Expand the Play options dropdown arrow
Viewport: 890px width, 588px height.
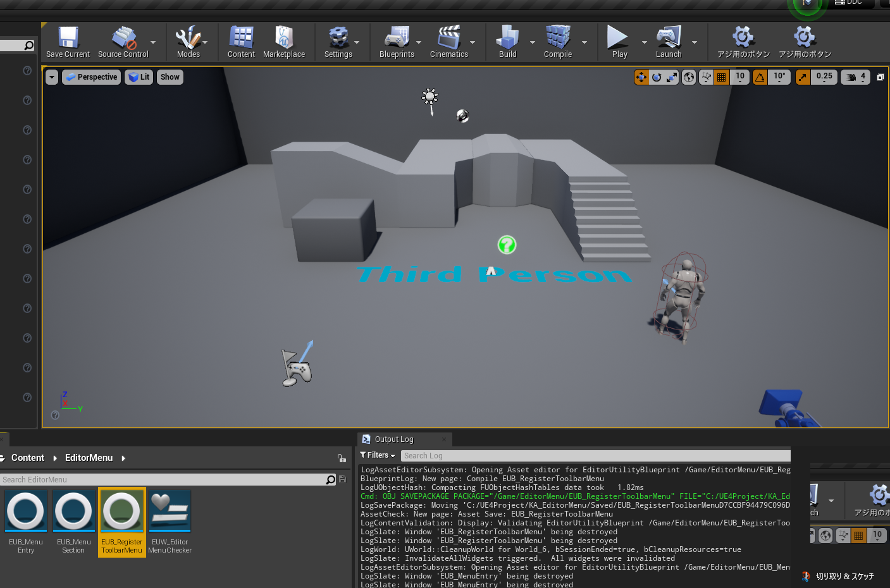645,42
